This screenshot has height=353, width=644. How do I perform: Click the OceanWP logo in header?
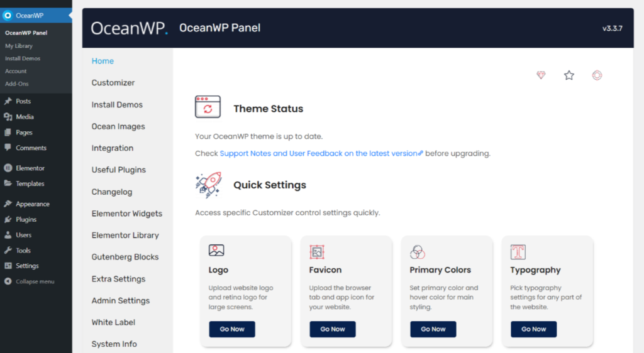click(129, 28)
